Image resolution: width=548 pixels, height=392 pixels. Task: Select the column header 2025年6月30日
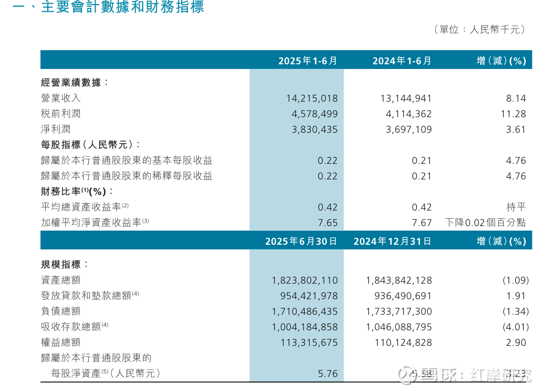(x=302, y=242)
